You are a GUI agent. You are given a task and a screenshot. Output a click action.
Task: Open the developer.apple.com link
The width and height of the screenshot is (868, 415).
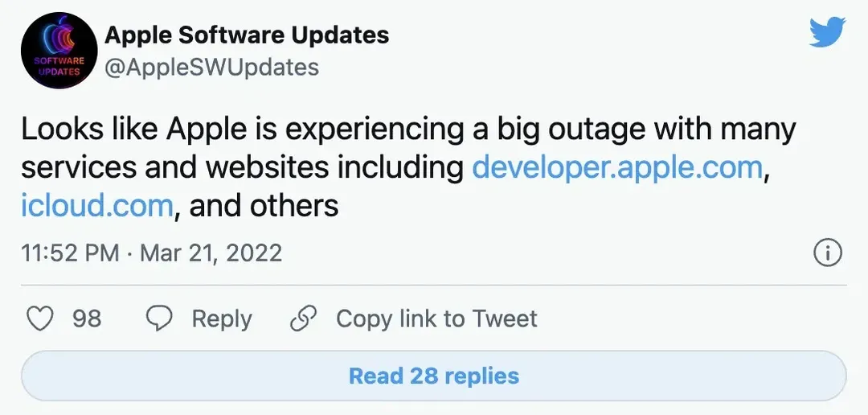click(x=616, y=168)
